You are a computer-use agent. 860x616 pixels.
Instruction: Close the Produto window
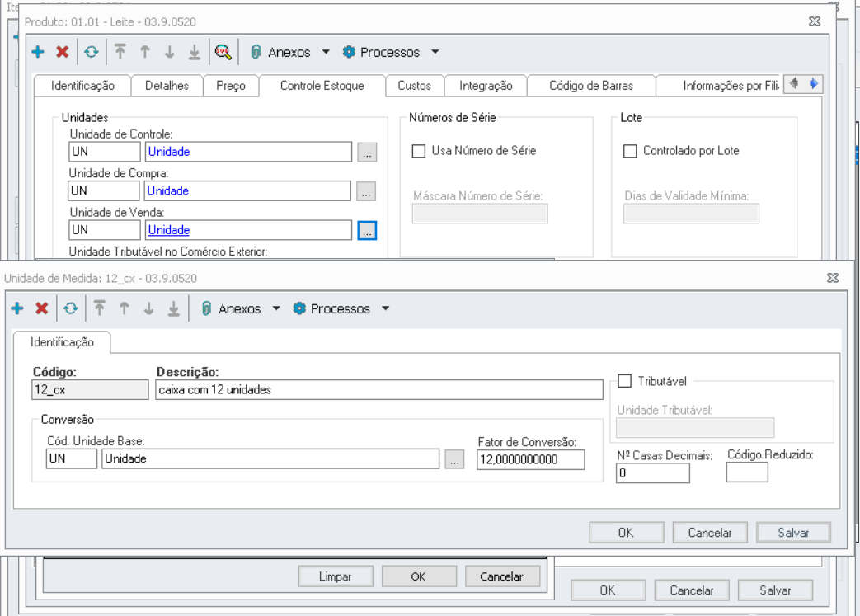(815, 21)
